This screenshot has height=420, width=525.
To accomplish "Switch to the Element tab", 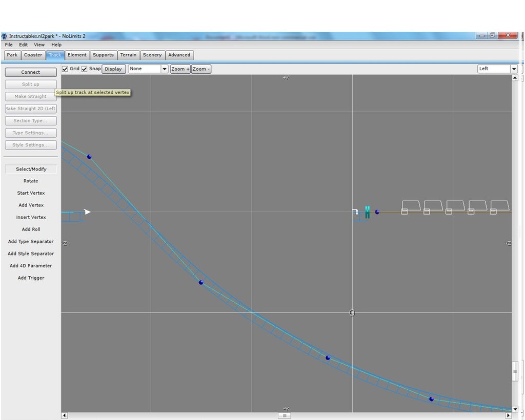I will click(77, 55).
